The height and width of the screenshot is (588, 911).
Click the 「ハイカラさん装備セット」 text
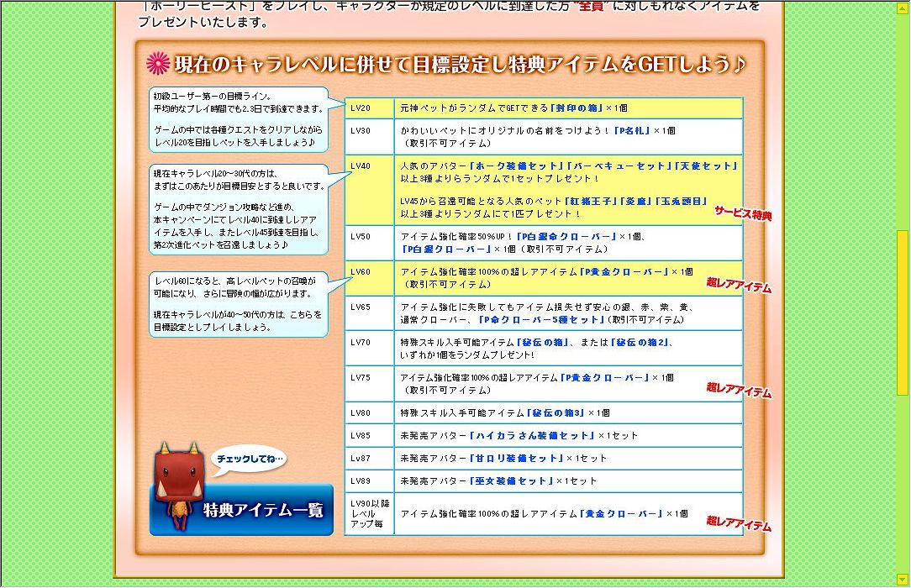pos(532,435)
